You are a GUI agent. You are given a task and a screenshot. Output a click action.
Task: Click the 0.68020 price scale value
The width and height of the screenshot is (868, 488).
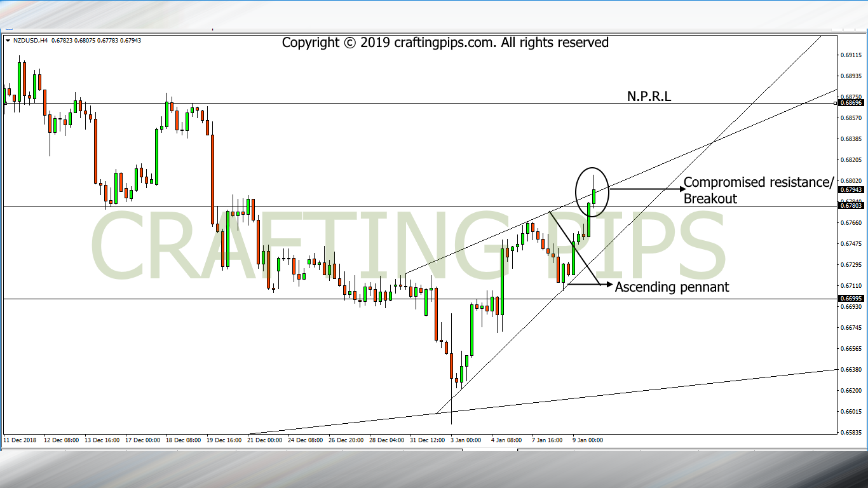click(x=850, y=180)
